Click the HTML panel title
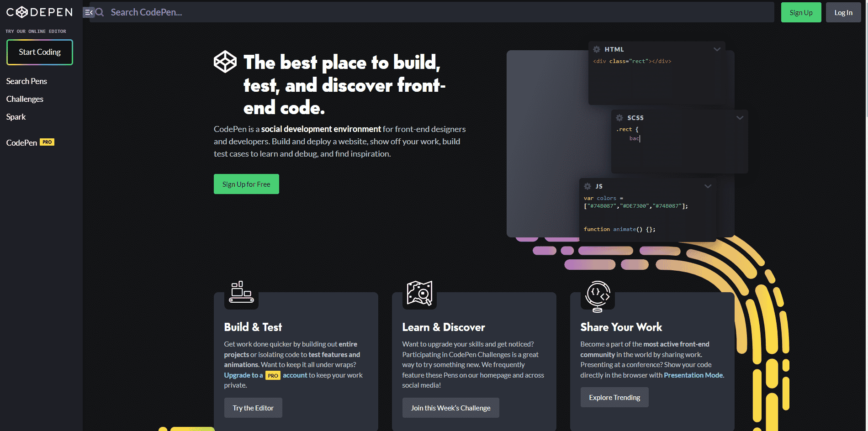 tap(614, 49)
